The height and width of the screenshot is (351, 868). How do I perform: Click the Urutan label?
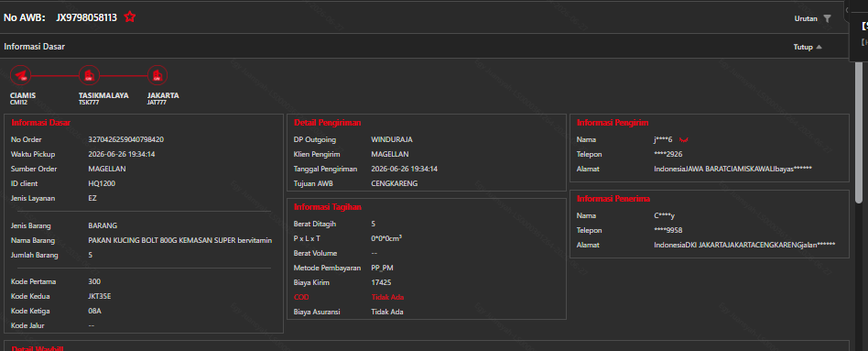coord(806,18)
